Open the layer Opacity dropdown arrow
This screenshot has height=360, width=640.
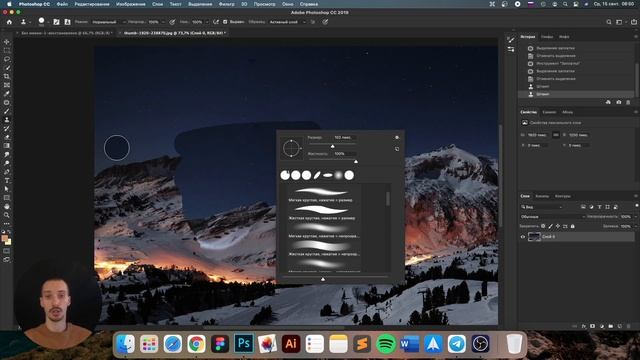[636, 217]
